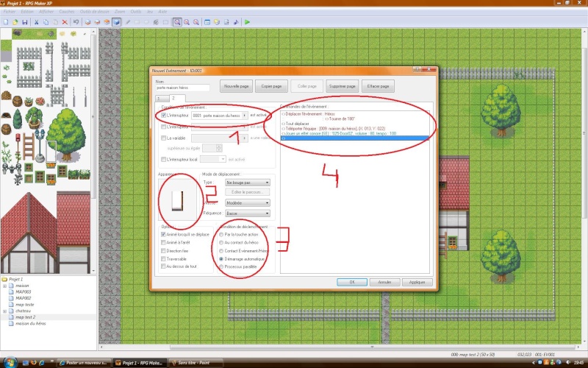The image size is (588, 368).
Task: Select Par la touche action trigger
Action: [221, 234]
